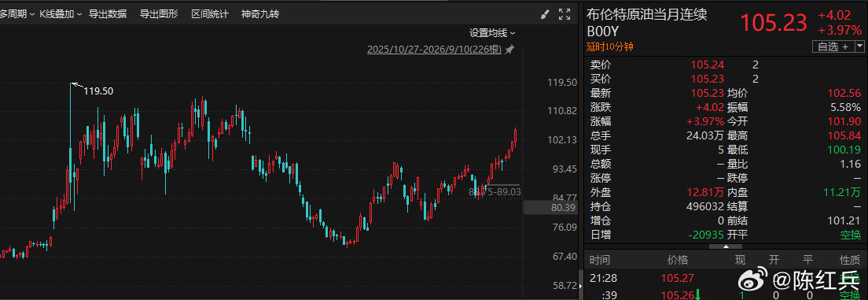Viewport: 868px width, 300px height.
Task: Open the 设置均线 moving average dropdown
Action: pyautogui.click(x=492, y=33)
